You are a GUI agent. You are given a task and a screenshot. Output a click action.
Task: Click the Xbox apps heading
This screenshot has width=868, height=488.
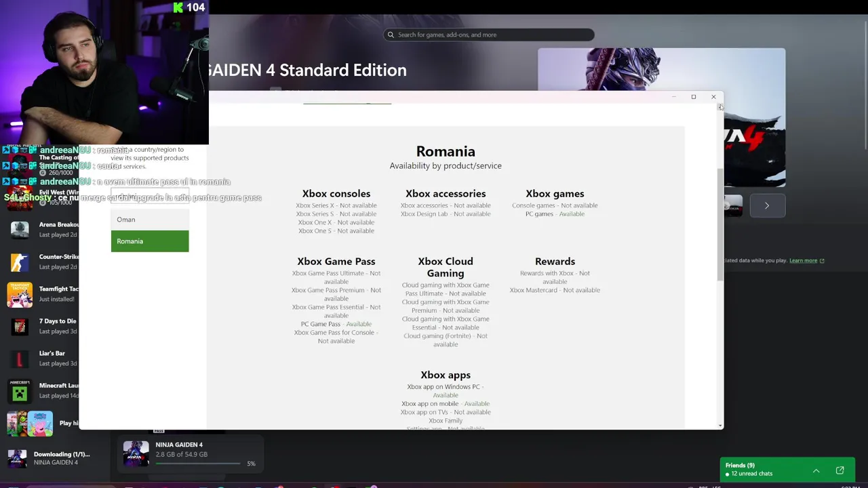(446, 375)
